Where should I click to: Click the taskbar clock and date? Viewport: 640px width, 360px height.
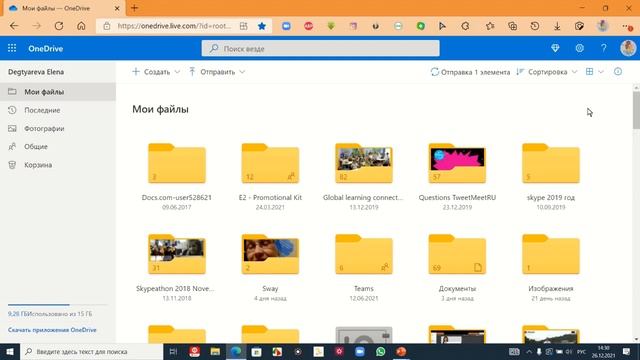(603, 351)
